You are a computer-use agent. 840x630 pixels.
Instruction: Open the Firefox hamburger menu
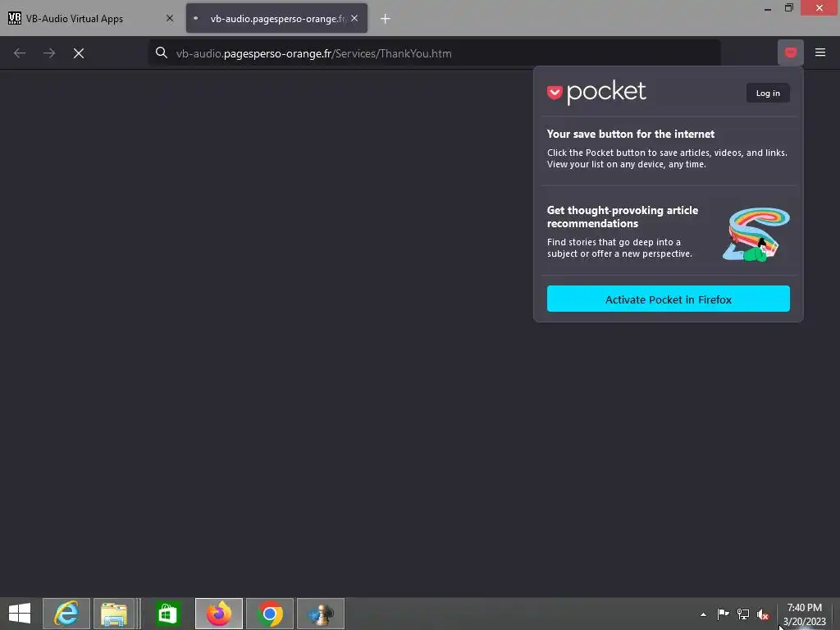(x=820, y=52)
